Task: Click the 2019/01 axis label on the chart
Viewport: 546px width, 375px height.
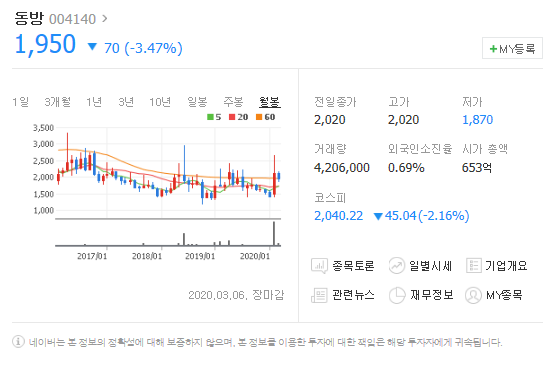Action: pos(200,256)
